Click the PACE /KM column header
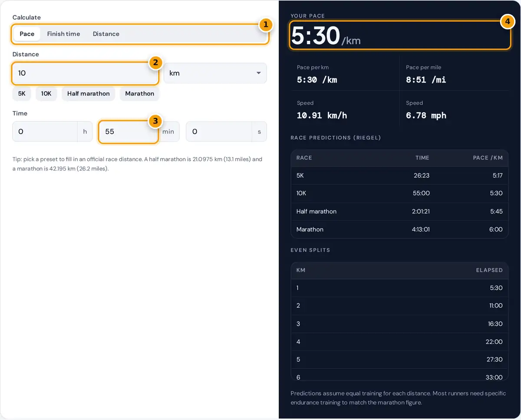The height and width of the screenshot is (420, 521). point(488,158)
